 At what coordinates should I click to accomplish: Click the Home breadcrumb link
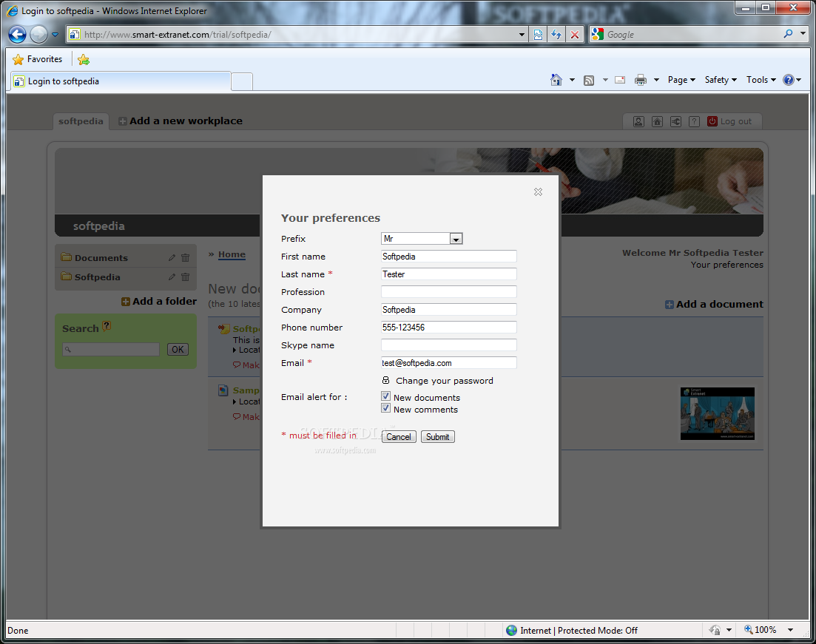pos(232,254)
